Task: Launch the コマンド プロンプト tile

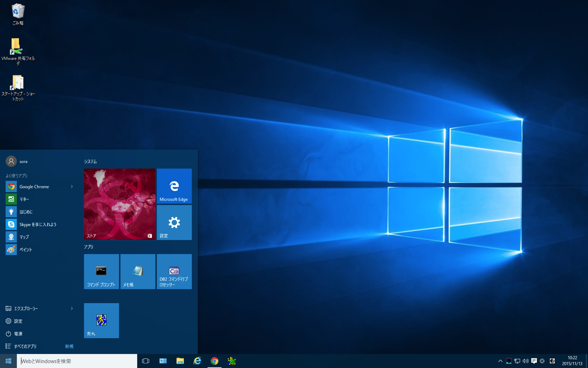Action: (x=101, y=271)
